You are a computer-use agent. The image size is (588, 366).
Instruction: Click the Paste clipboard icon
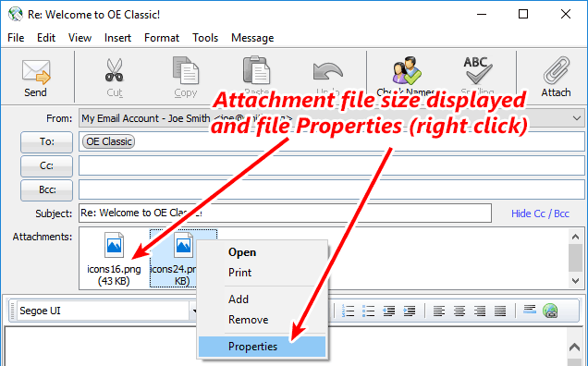256,70
